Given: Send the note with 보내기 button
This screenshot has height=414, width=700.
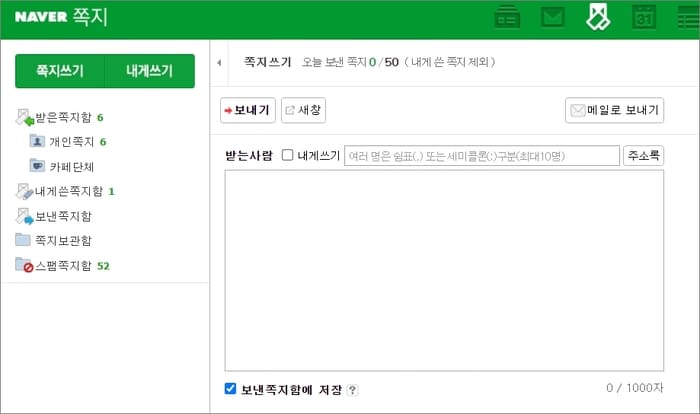Looking at the screenshot, I should (247, 110).
